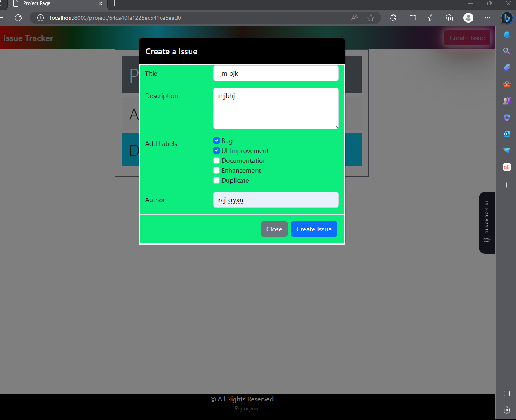516x420 pixels.
Task: Check the Documentation label checkbox
Action: (x=216, y=160)
